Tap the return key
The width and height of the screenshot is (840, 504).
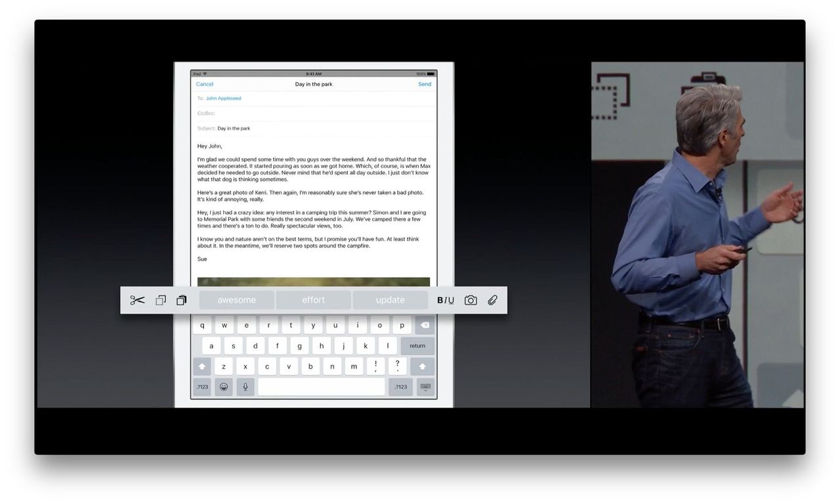click(x=417, y=346)
